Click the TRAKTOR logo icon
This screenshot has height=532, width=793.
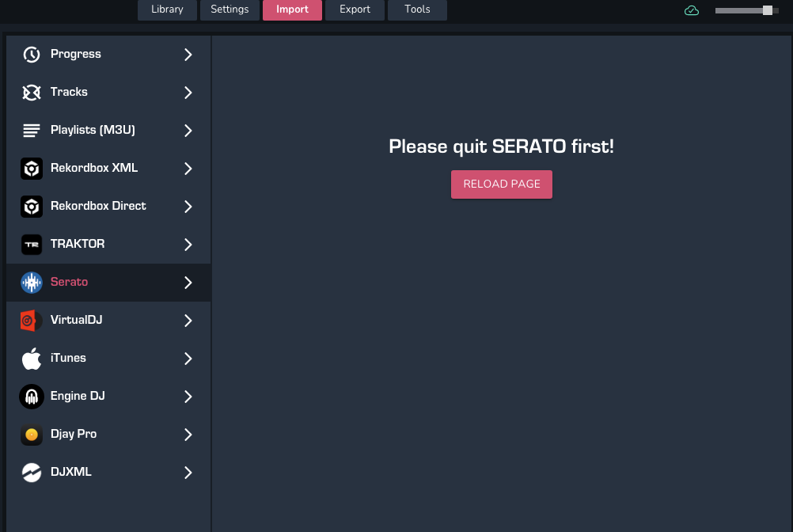32,245
